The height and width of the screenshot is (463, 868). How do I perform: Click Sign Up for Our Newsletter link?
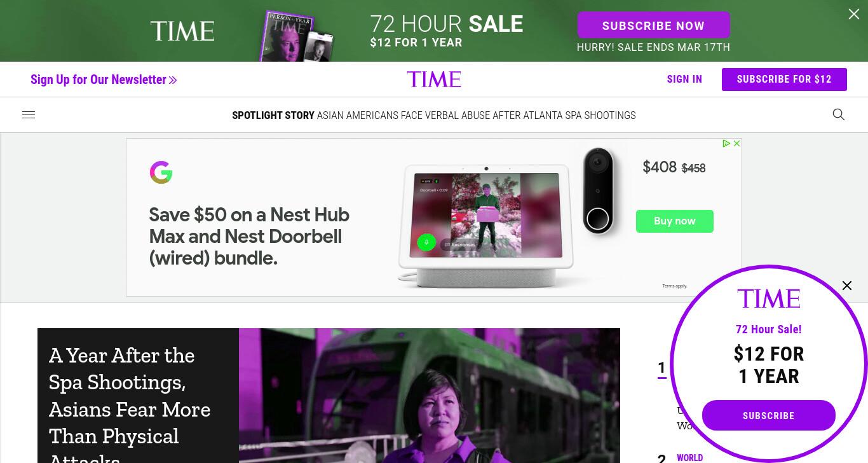coord(104,79)
